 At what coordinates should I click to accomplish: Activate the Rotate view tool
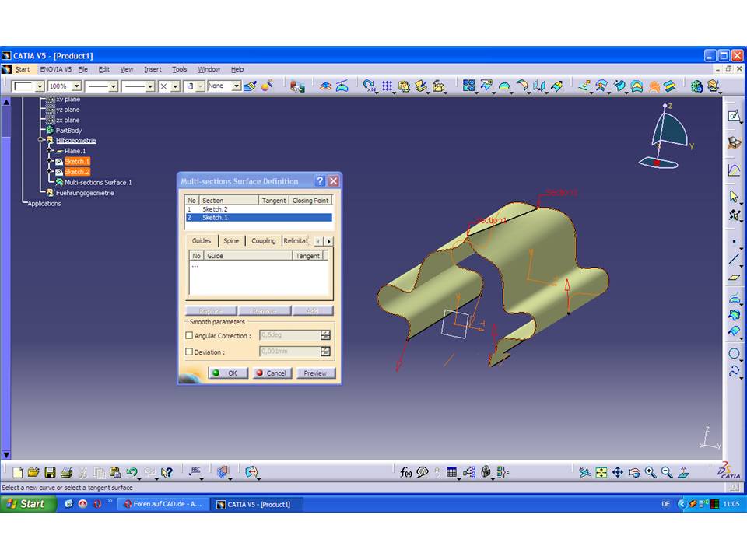point(634,472)
